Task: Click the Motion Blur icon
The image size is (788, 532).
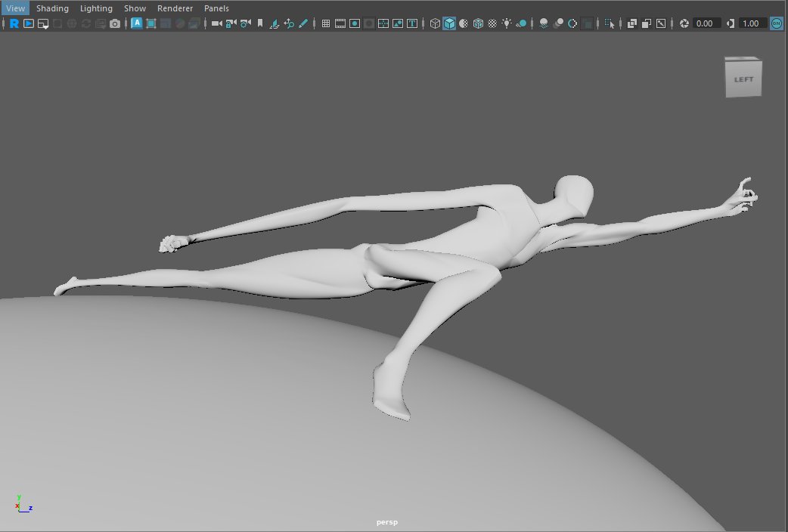Action: coord(558,23)
